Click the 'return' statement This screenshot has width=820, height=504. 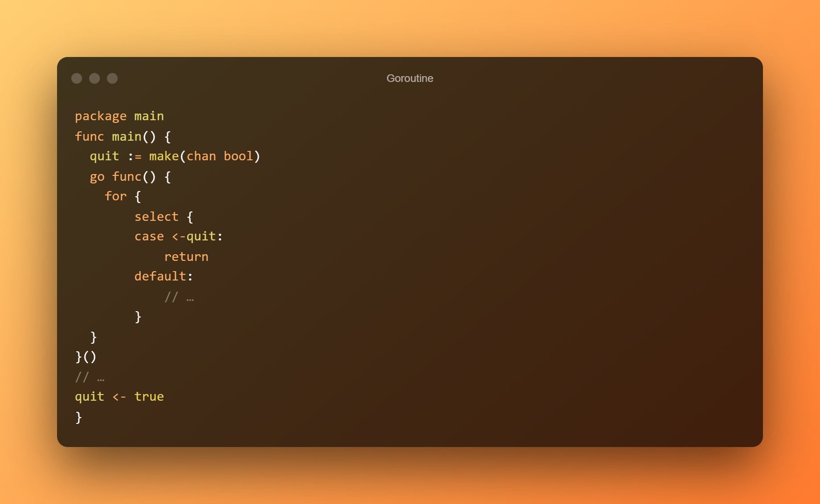[186, 257]
